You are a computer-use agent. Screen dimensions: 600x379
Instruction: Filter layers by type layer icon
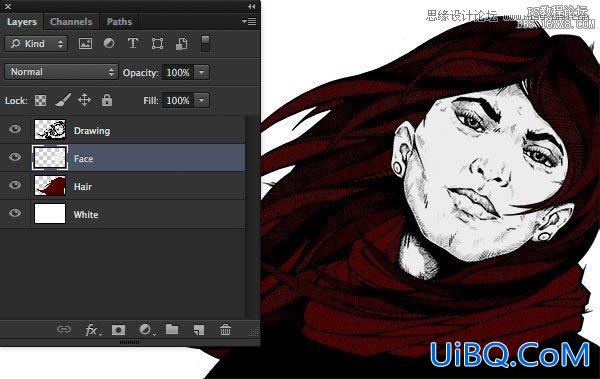(133, 43)
